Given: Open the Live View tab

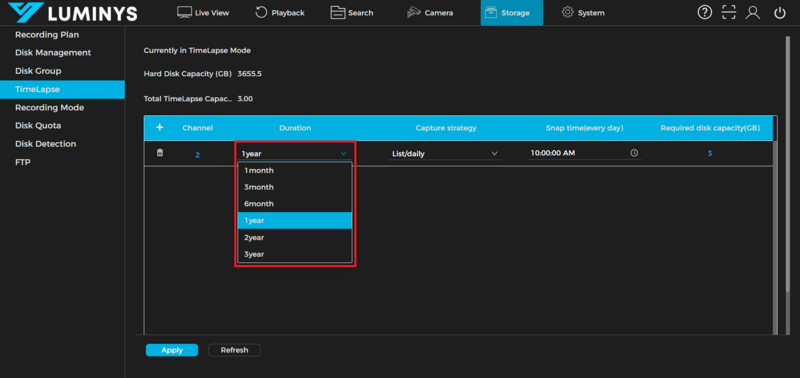Looking at the screenshot, I should 203,13.
